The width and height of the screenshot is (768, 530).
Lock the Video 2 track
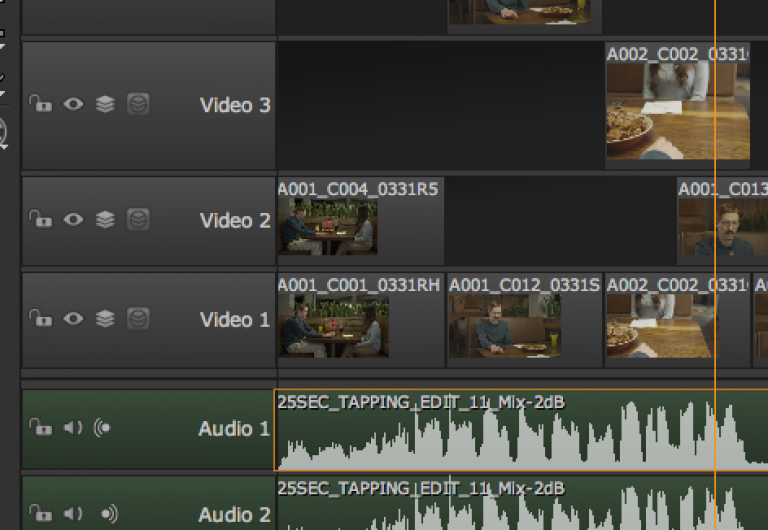coord(40,220)
